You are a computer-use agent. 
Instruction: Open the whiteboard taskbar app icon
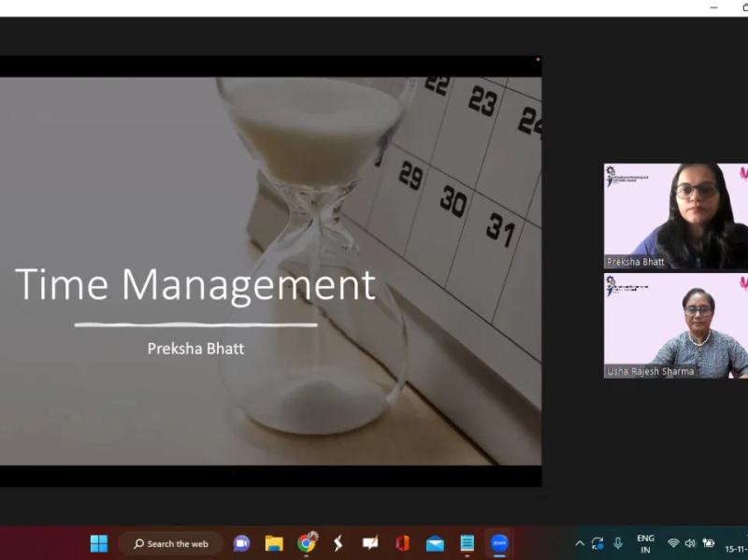click(x=370, y=543)
